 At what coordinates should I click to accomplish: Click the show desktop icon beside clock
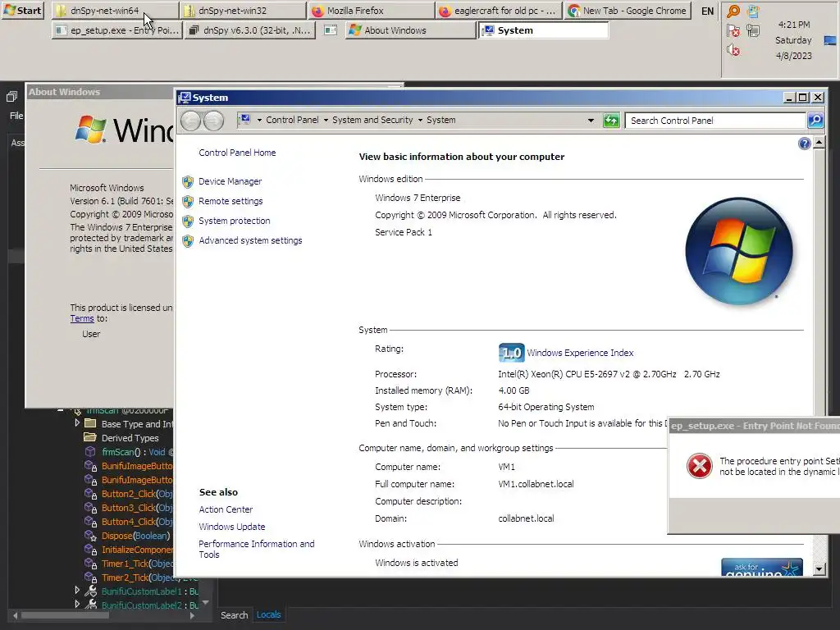point(830,40)
